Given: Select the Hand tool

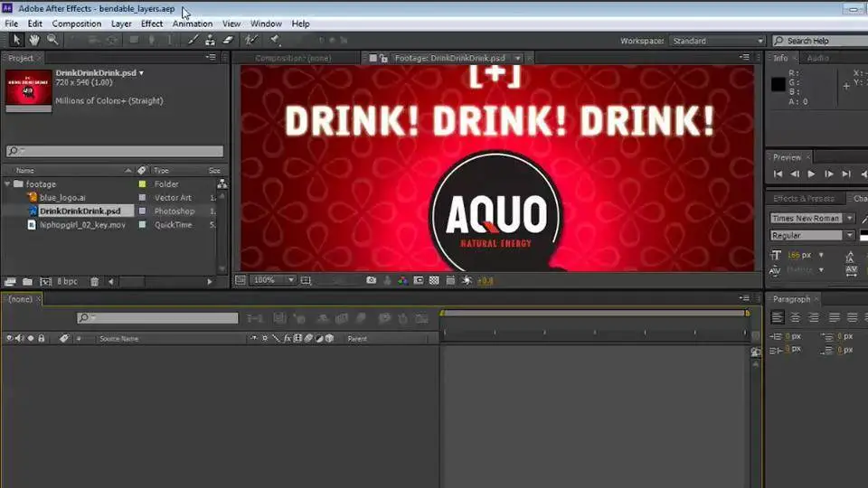Looking at the screenshot, I should click(x=34, y=40).
